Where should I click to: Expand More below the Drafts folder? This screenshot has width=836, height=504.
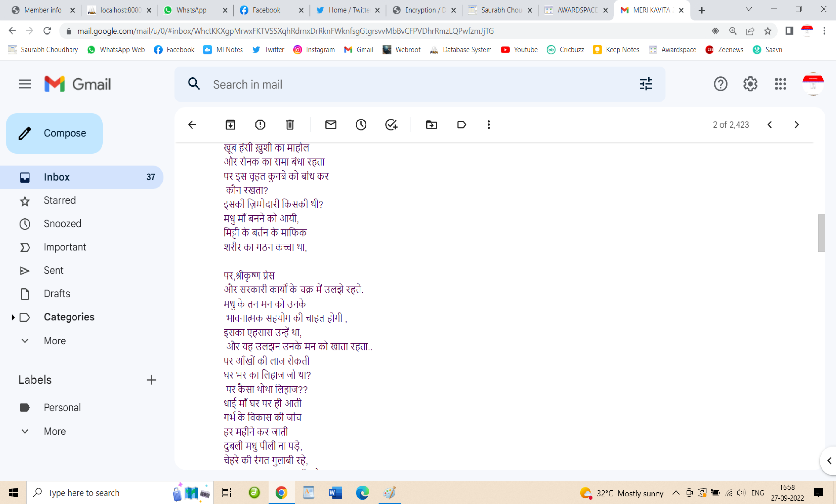55,341
